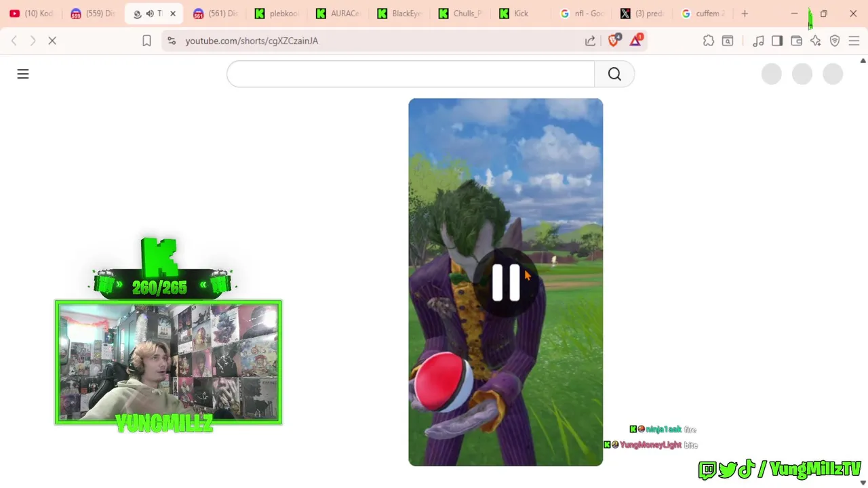Open the YouTube guide hamburger menu

(23, 74)
